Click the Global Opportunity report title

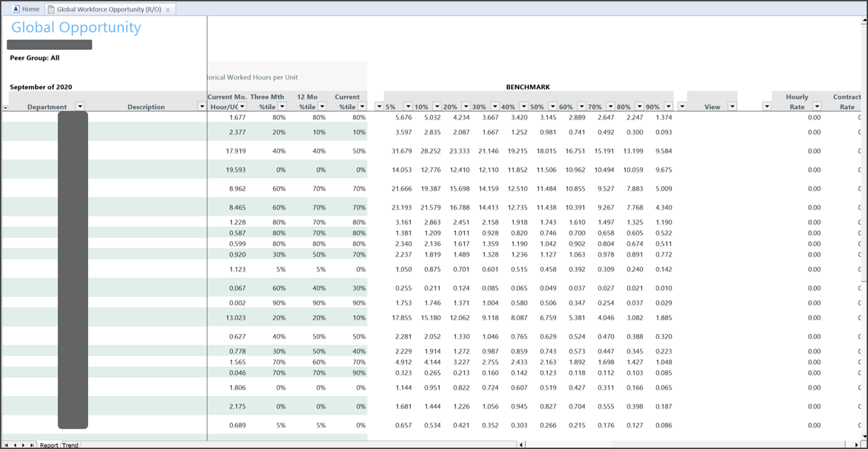pyautogui.click(x=76, y=28)
